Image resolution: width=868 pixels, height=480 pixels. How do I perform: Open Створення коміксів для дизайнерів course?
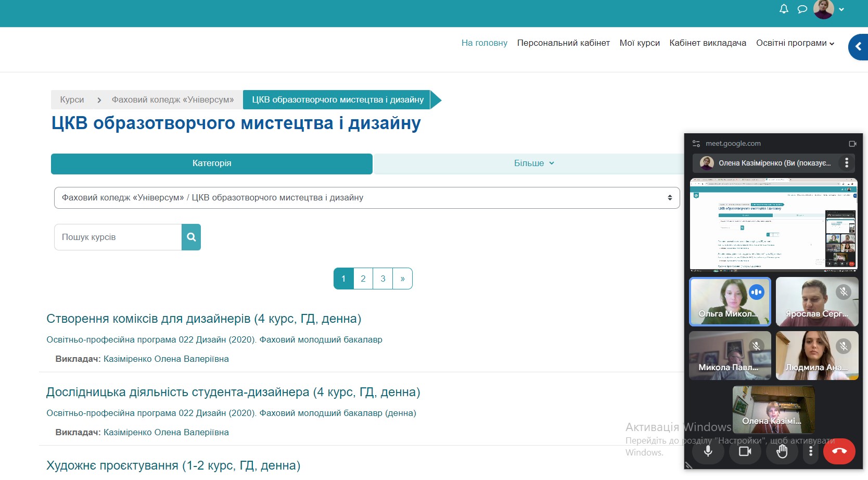point(203,319)
